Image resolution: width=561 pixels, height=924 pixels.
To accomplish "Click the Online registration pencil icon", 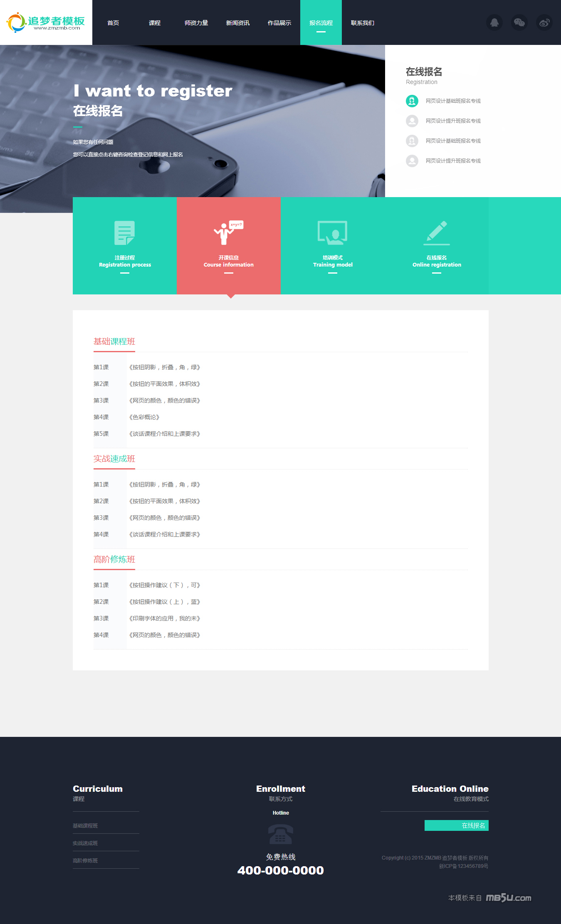I will [436, 233].
